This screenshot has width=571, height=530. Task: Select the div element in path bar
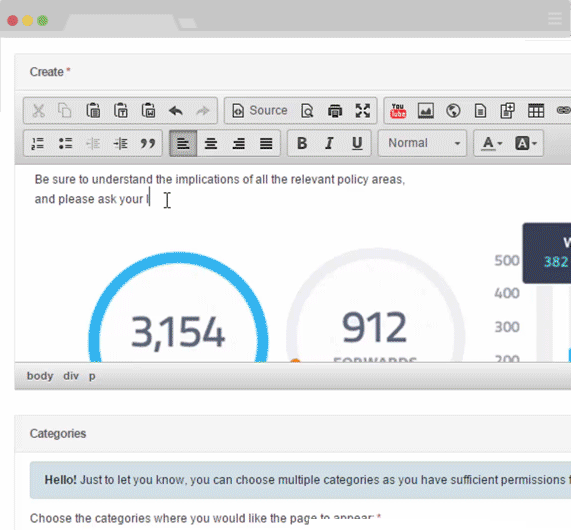(71, 376)
